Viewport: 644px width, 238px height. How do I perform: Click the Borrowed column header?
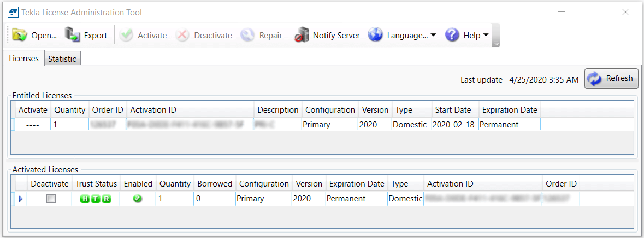pyautogui.click(x=215, y=183)
